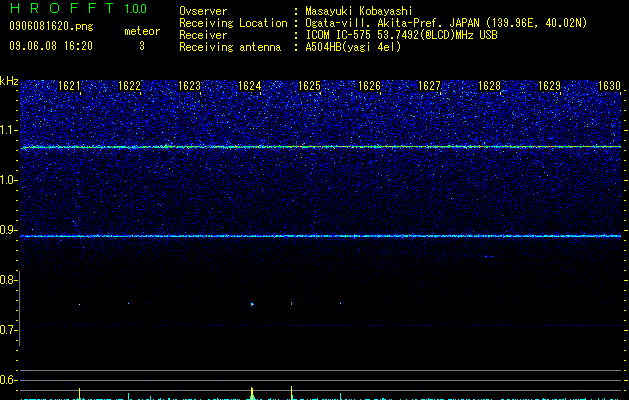Select the 0.9 kHz axis label
Screen dimensions: 629x400
click(9, 230)
